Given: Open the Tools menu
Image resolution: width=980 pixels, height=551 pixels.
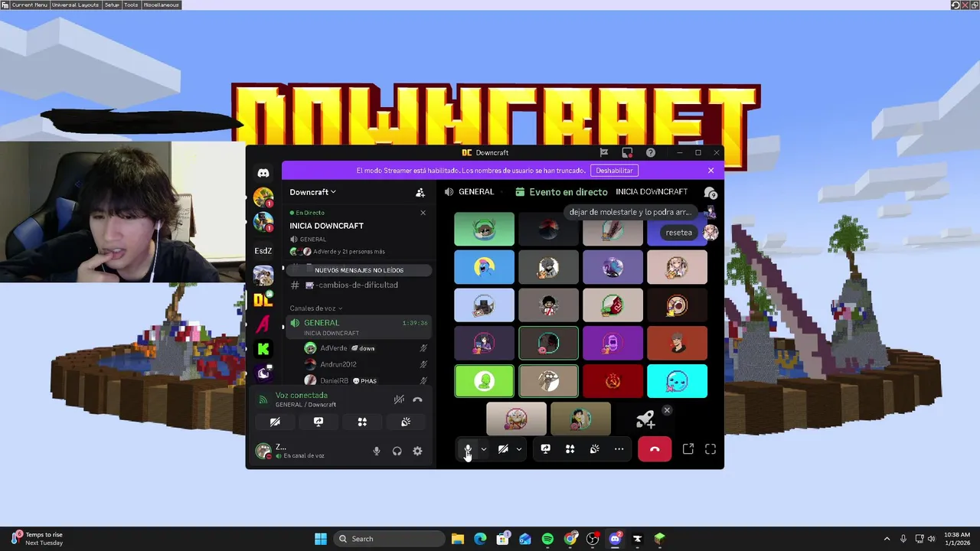Looking at the screenshot, I should click(131, 5).
